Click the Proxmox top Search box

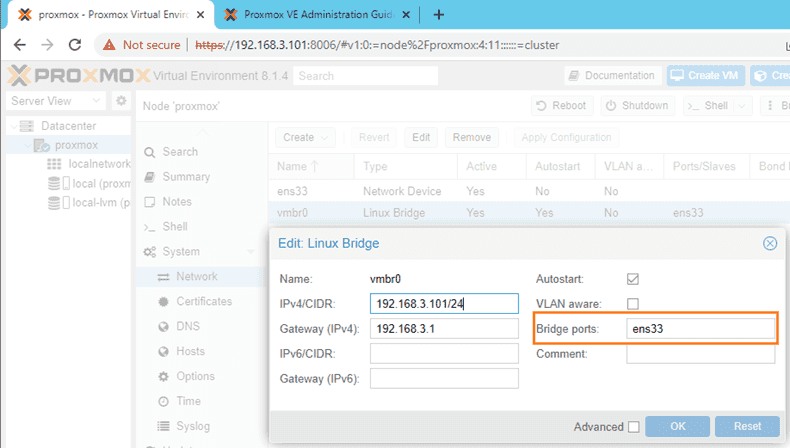(365, 76)
